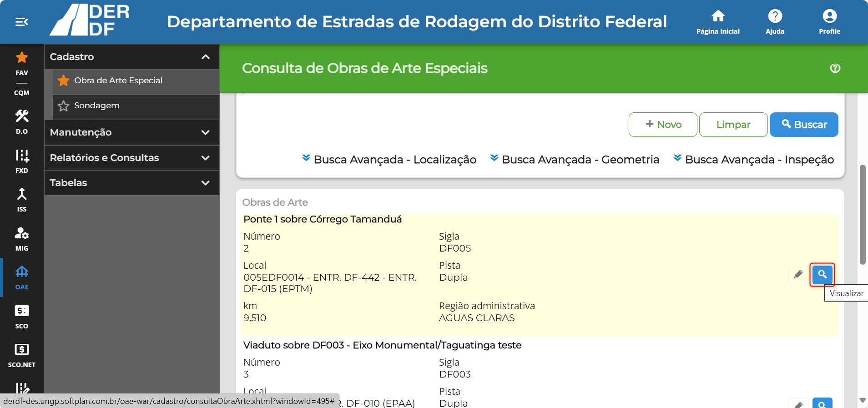Click the help icon in green title bar
This screenshot has height=408, width=868.
coord(835,68)
